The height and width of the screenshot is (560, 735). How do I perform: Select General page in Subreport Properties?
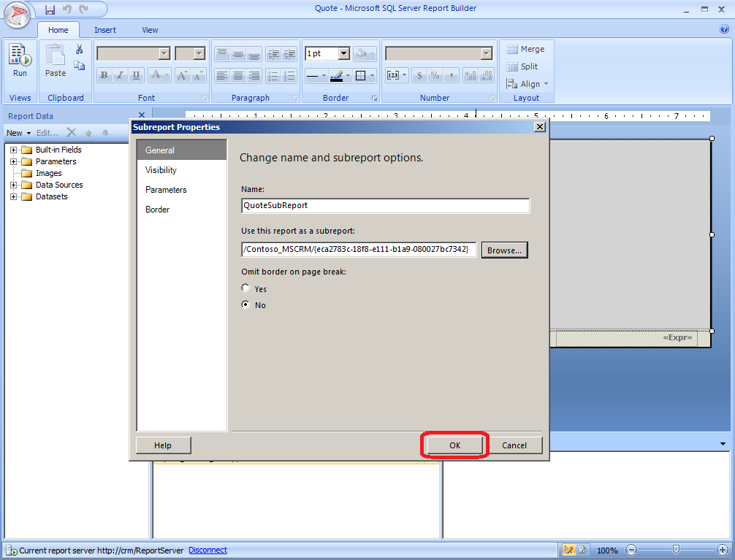click(x=182, y=150)
